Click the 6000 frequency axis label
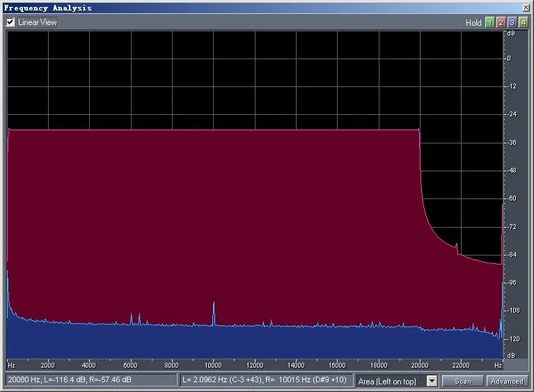This screenshot has width=534, height=392. pos(130,365)
